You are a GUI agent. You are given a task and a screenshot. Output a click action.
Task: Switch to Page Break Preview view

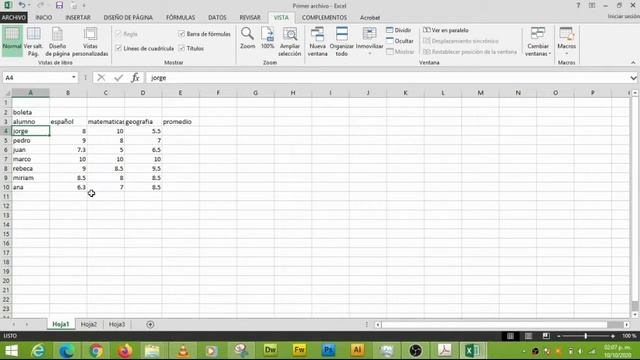coord(33,42)
